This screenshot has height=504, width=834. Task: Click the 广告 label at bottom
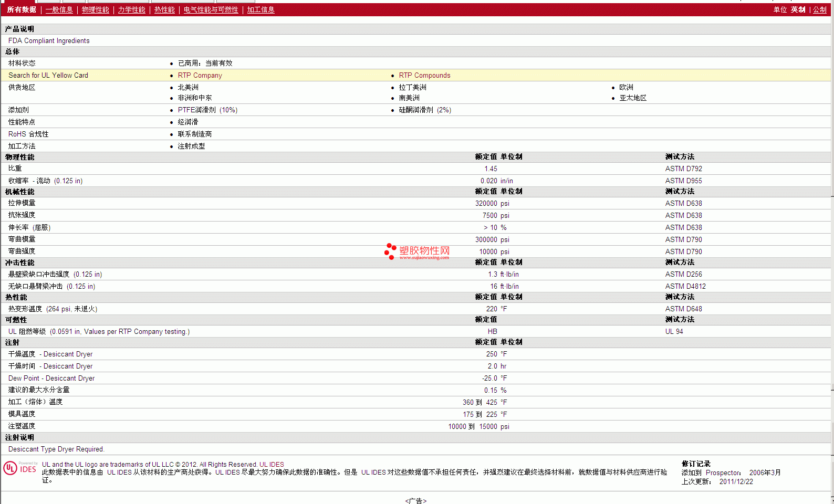(416, 501)
